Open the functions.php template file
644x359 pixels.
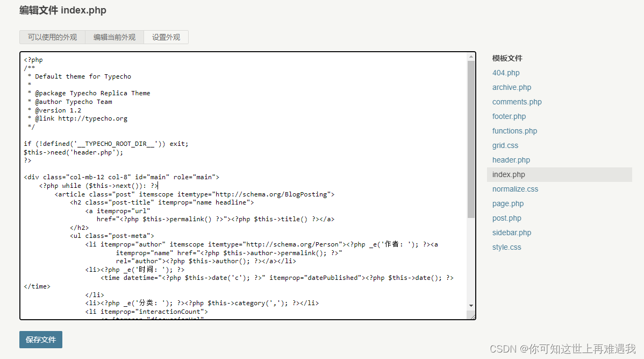click(514, 130)
